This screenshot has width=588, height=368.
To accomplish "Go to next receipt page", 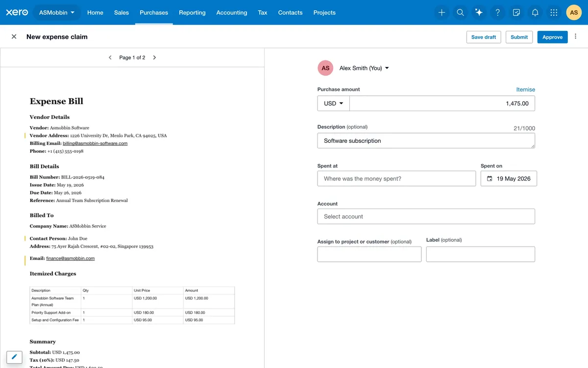I will click(x=154, y=57).
